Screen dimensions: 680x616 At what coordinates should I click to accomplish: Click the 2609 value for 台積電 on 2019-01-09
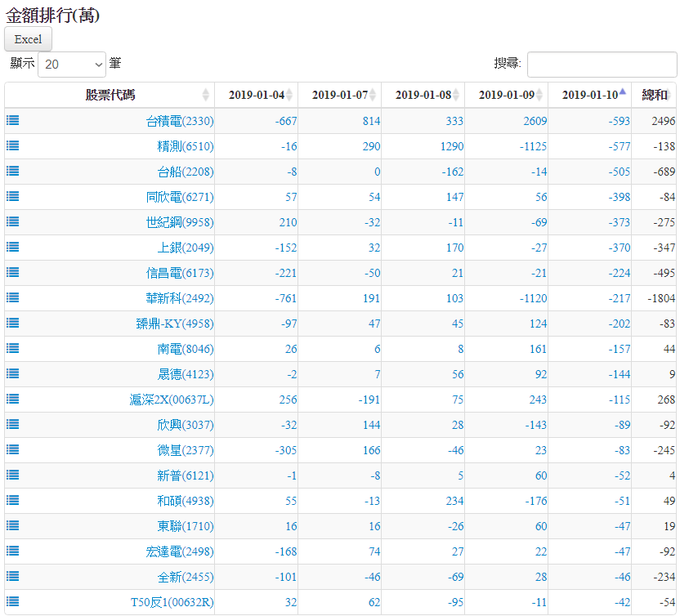coord(535,121)
